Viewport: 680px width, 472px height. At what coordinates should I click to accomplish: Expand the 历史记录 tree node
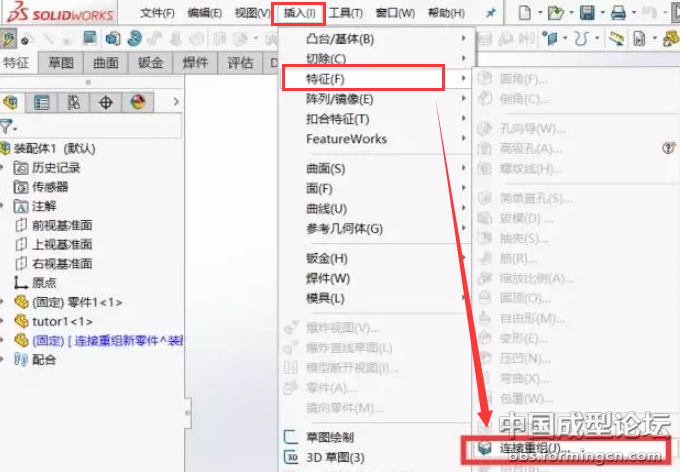click(7, 168)
